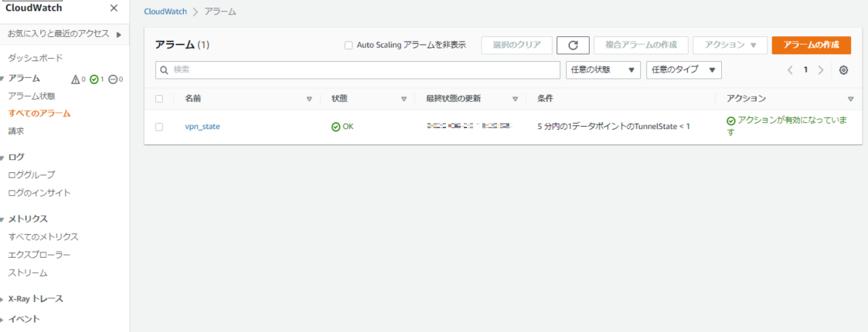This screenshot has height=332, width=868.
Task: Expand the X-Ray トレース section
Action: point(2,300)
